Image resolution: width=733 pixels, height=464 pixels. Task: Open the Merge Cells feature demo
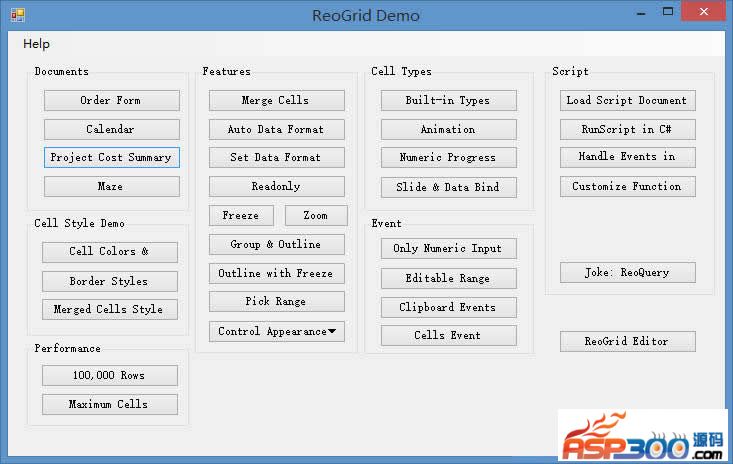point(277,100)
